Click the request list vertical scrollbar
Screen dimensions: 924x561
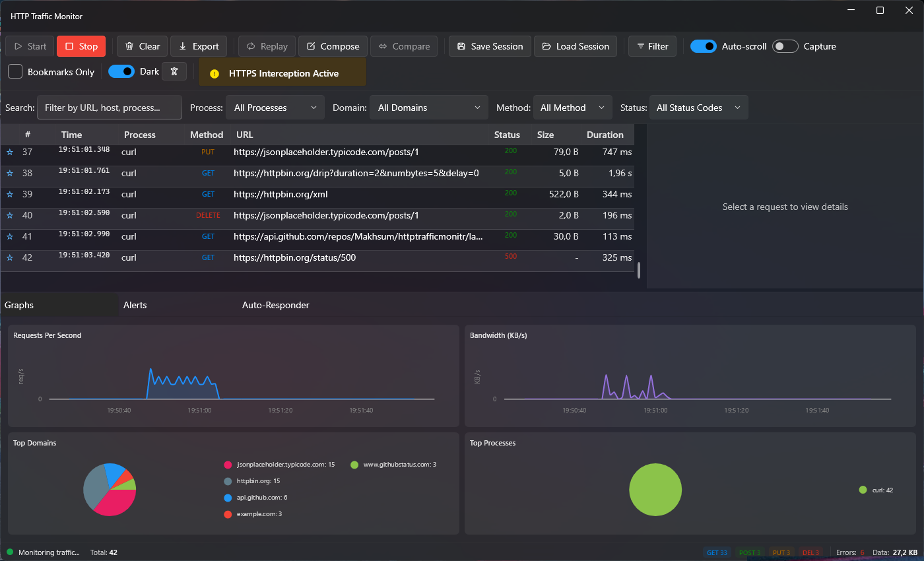pos(639,270)
